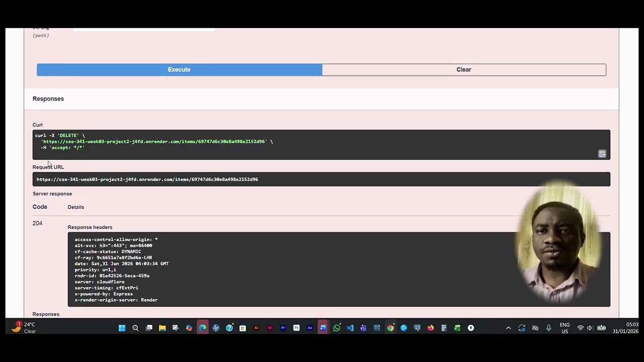
Task: Click the 'server: cloudflare' header line
Action: (x=100, y=282)
